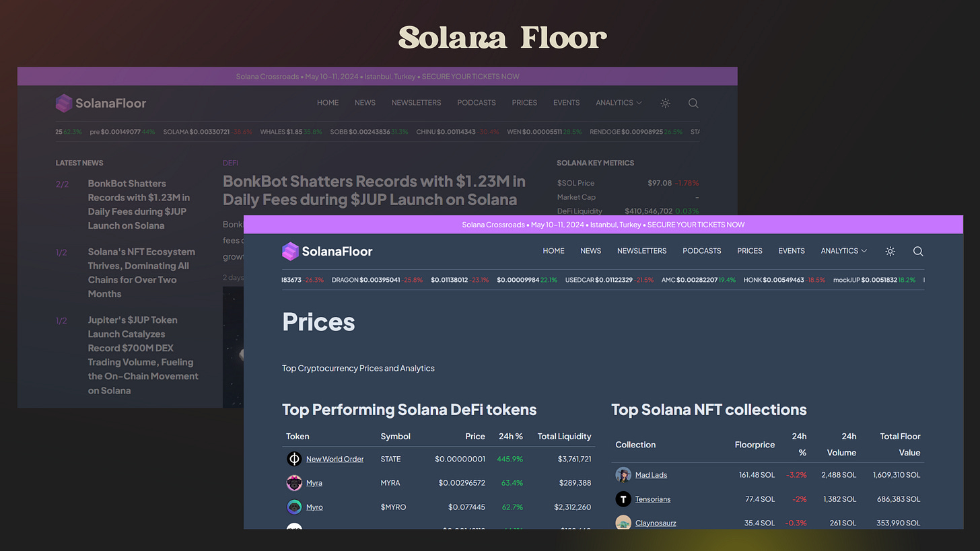Click 24h % header in DeFi tokens table

(511, 436)
